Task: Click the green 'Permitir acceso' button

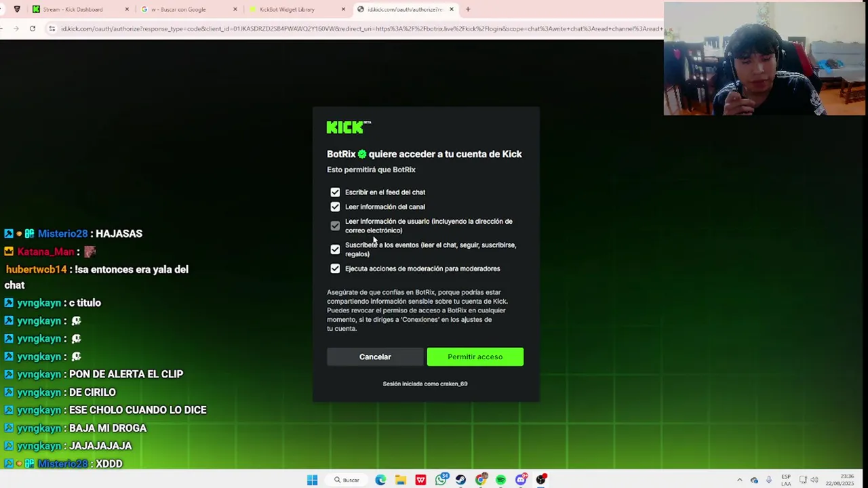Action: 475,357
